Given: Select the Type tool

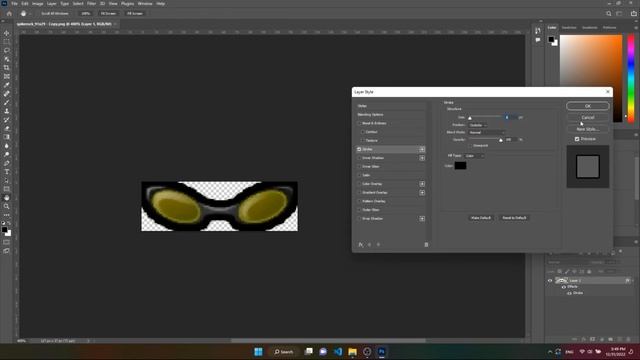Looking at the screenshot, I should 7,172.
